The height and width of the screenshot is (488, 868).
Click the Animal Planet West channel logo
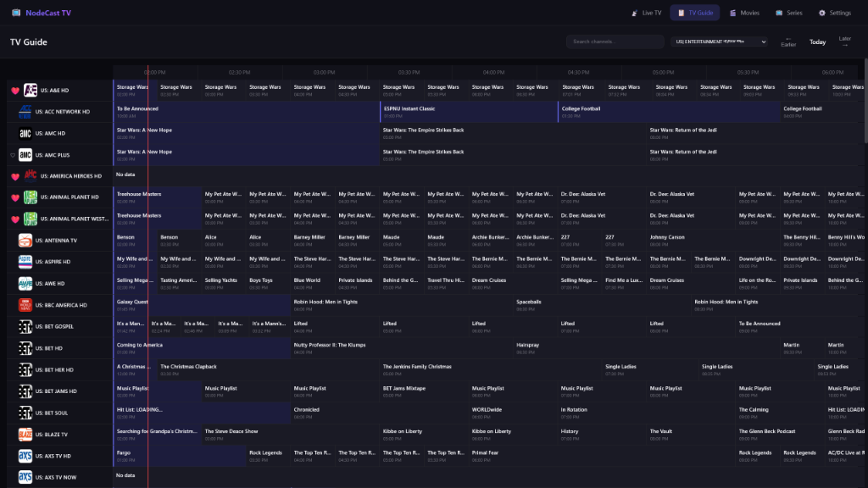(x=31, y=219)
